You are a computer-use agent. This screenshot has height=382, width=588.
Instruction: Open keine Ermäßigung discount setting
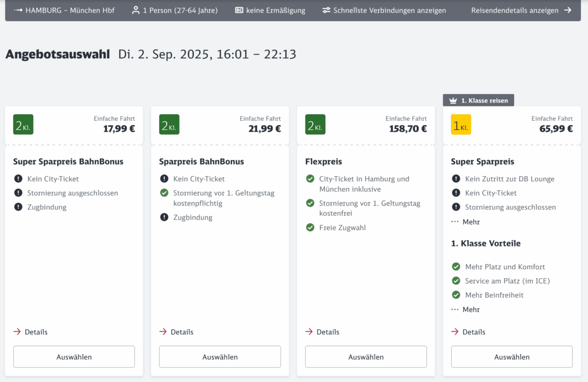[275, 10]
